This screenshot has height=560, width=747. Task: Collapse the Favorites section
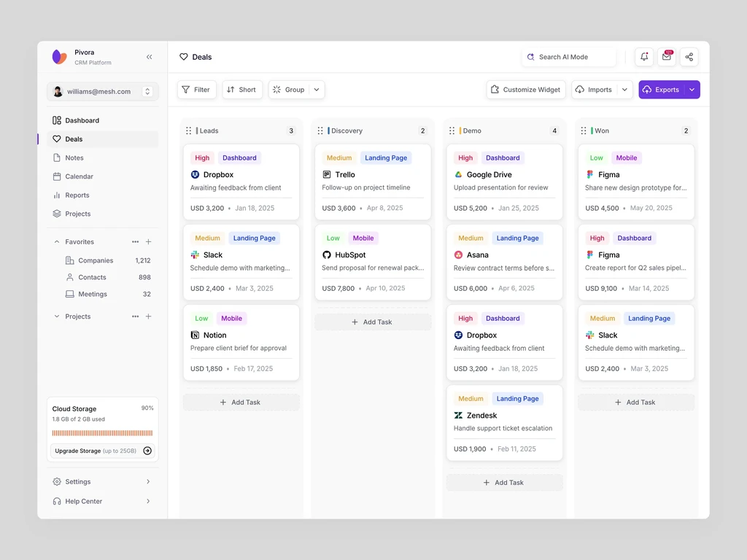pos(57,242)
